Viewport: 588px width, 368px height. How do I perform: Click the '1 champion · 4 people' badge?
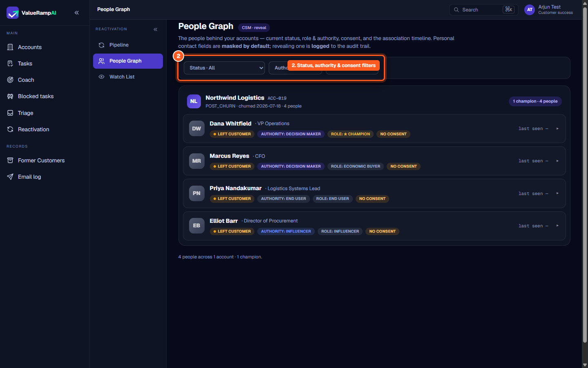[535, 101]
